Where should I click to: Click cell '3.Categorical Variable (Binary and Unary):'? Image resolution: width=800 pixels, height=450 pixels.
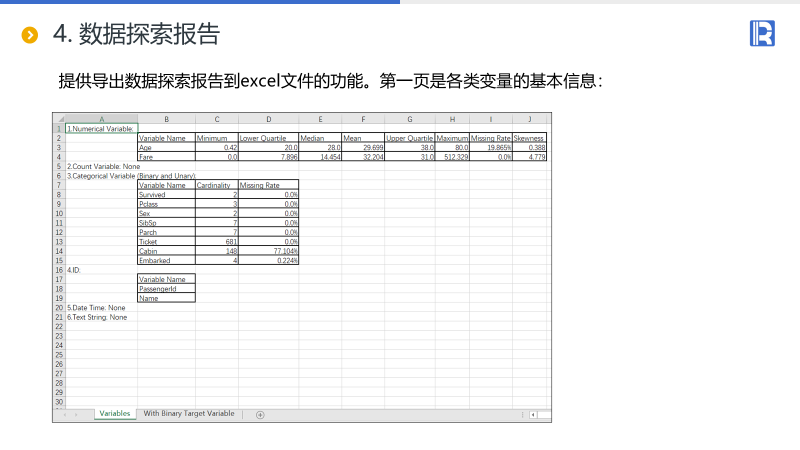(131, 176)
